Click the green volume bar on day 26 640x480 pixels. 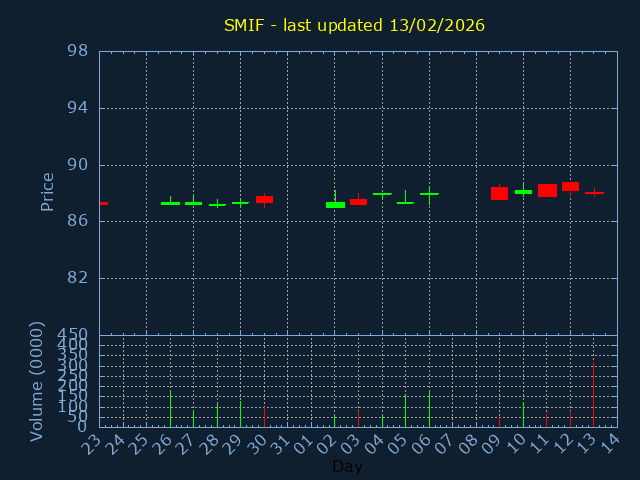point(170,409)
